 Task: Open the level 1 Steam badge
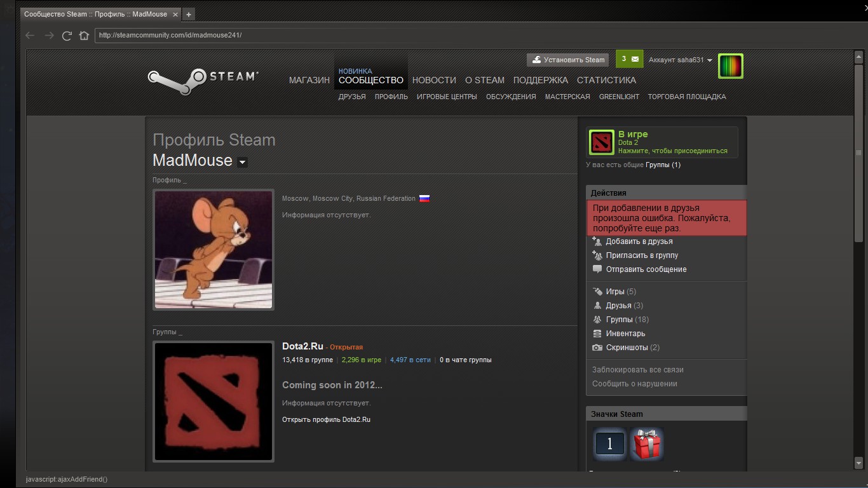610,443
